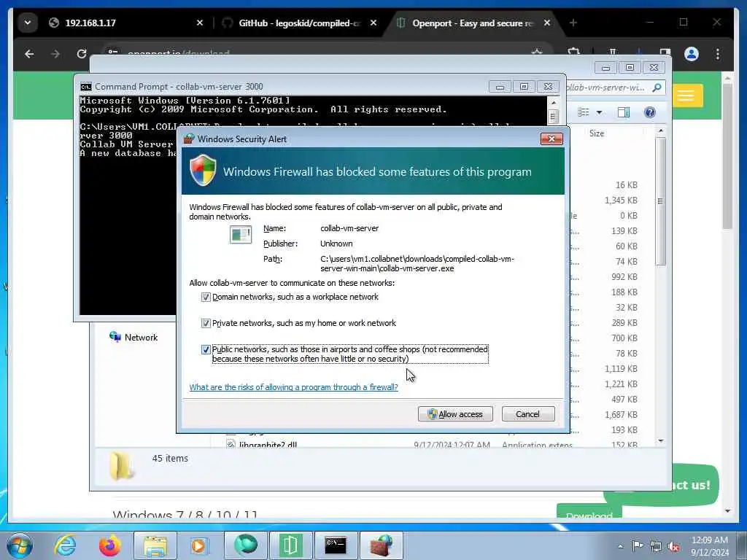This screenshot has width=747, height=560.
Task: Click the 1,687 KB size cell
Action: point(621,414)
